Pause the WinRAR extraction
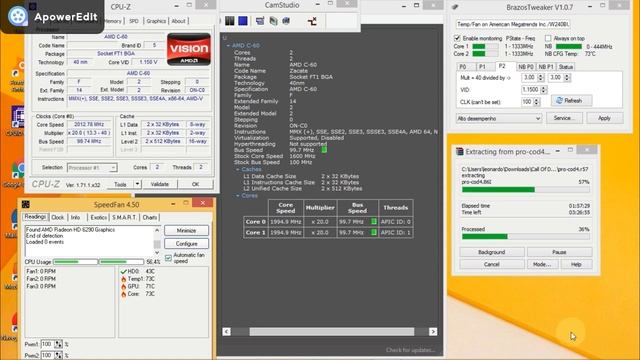The width and height of the screenshot is (640, 360). click(x=559, y=252)
